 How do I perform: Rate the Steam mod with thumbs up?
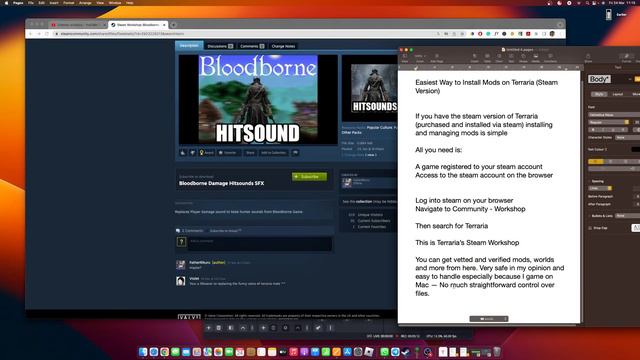pyautogui.click(x=183, y=153)
